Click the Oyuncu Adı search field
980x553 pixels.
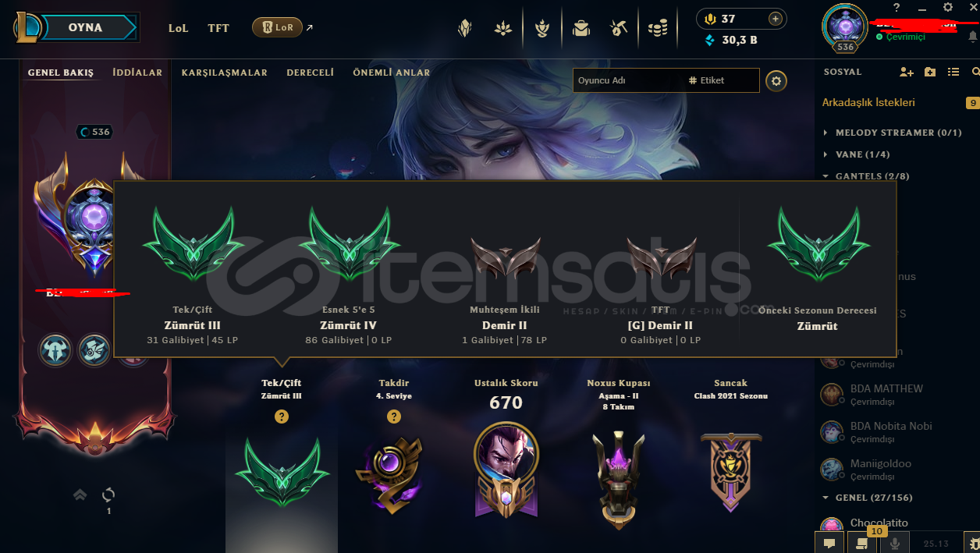[629, 80]
